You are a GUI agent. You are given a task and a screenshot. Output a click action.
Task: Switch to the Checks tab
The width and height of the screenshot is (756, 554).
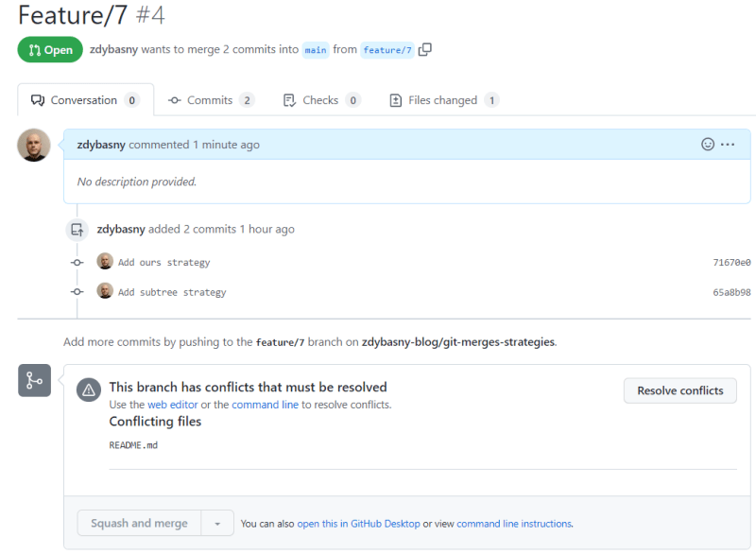pyautogui.click(x=321, y=100)
